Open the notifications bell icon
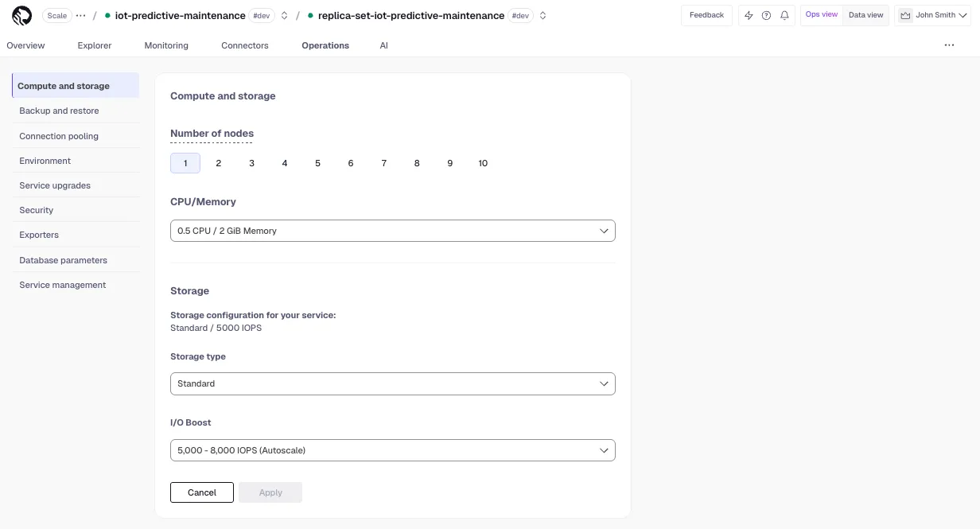This screenshot has width=980, height=529. [785, 15]
